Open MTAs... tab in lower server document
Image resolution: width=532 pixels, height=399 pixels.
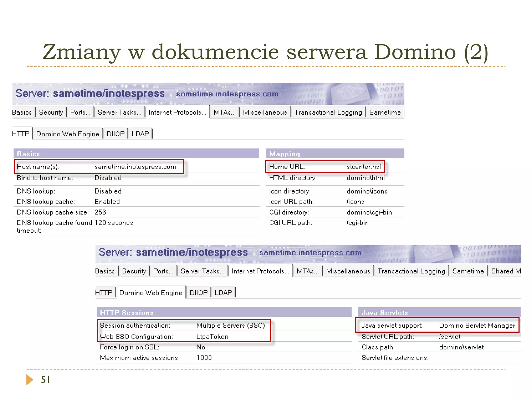(308, 271)
